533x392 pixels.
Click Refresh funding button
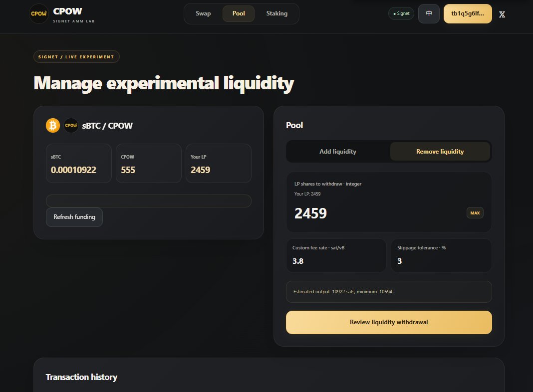[x=74, y=217]
